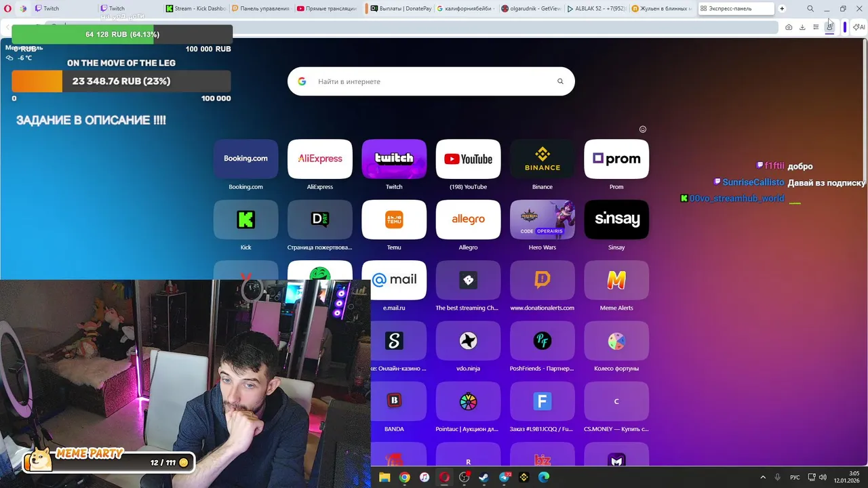The height and width of the screenshot is (488, 868).
Task: Open the Meme Alerts speed dial tile
Action: click(616, 280)
